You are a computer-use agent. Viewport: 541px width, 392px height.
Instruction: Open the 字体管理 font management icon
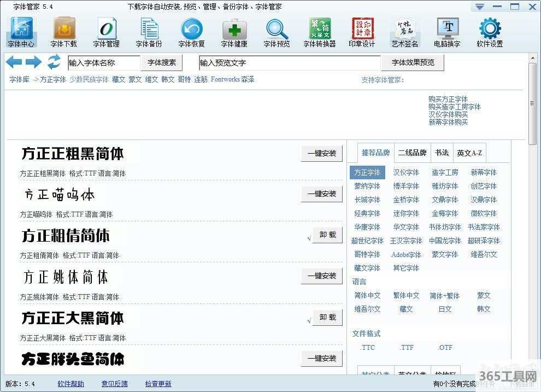106,28
